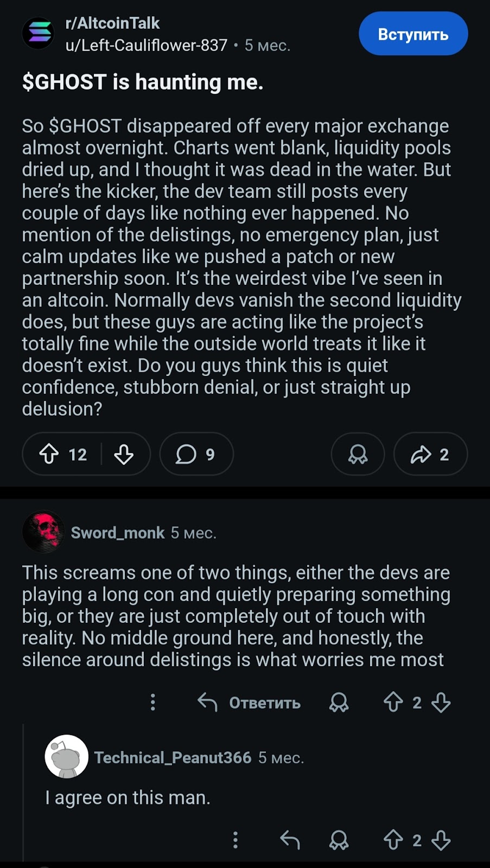Downvote the $GHOST post

tap(124, 454)
